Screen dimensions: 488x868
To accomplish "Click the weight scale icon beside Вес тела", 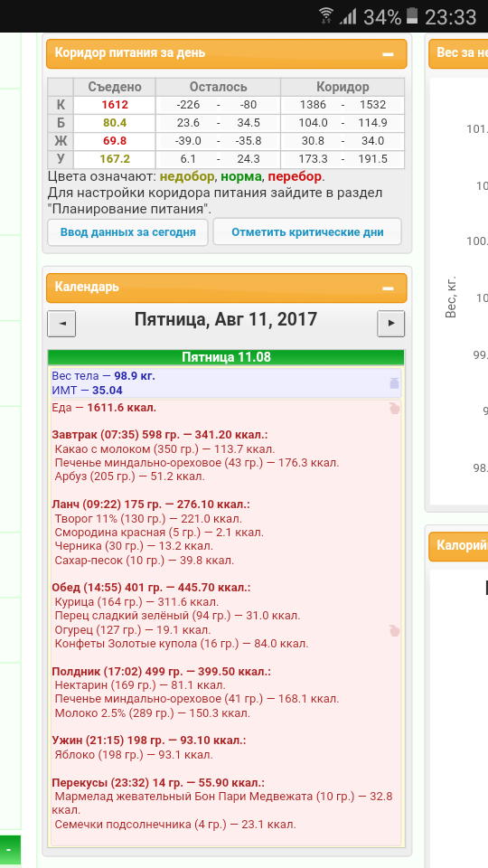I will click(x=394, y=383).
